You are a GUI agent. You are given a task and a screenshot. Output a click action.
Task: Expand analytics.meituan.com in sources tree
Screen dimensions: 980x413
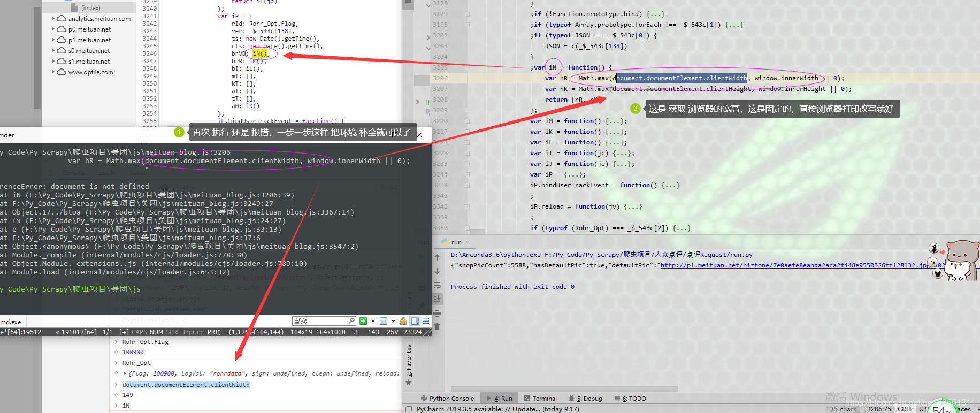click(53, 18)
